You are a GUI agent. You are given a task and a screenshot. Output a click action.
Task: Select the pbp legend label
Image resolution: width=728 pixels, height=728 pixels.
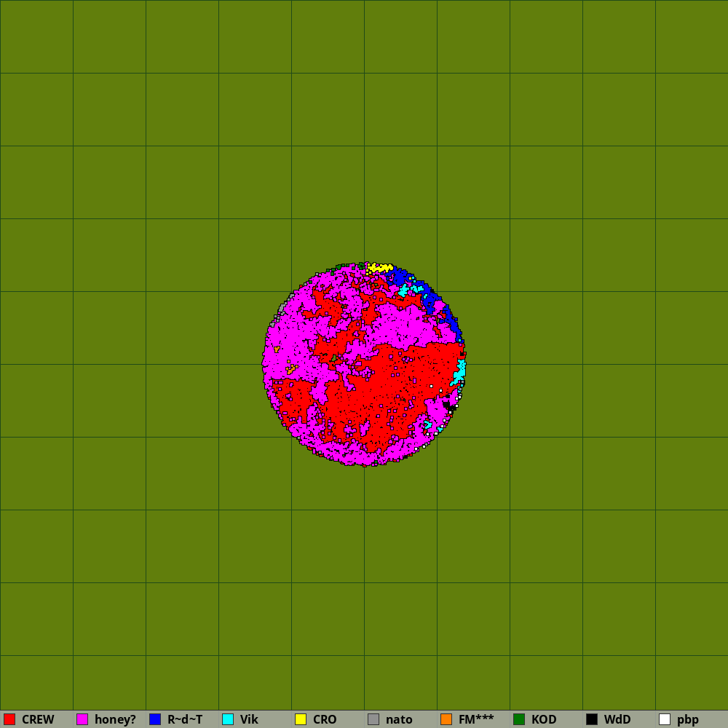click(688, 720)
